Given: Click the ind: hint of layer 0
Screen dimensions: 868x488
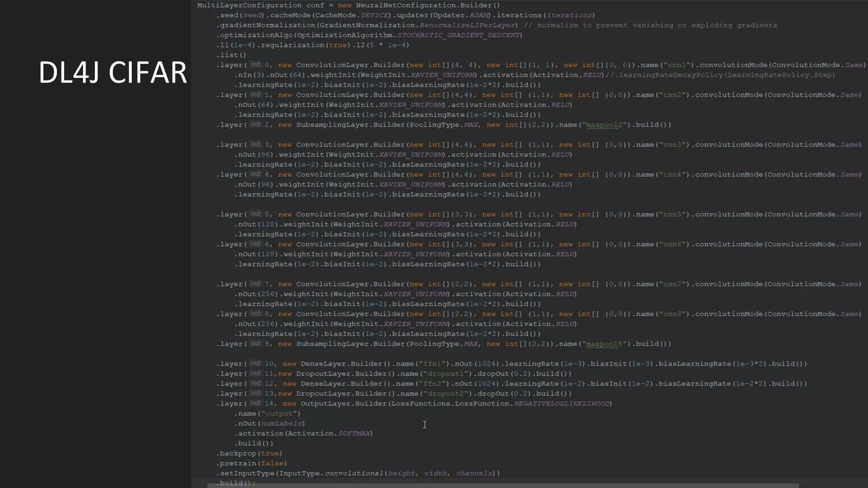Looking at the screenshot, I should [256, 65].
